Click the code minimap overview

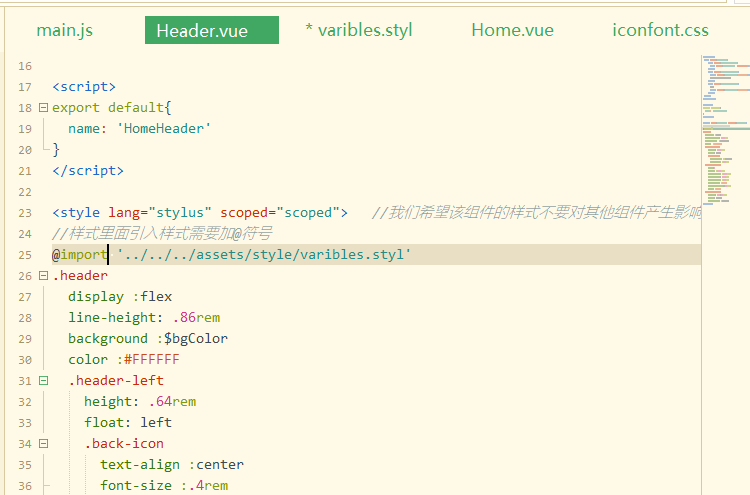click(726, 130)
